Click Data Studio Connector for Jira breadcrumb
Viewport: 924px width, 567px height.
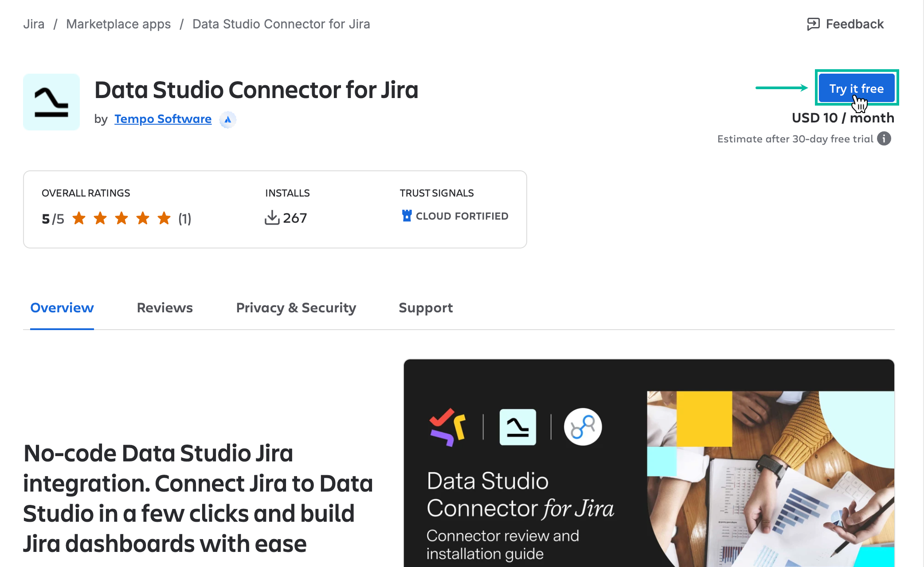click(281, 24)
